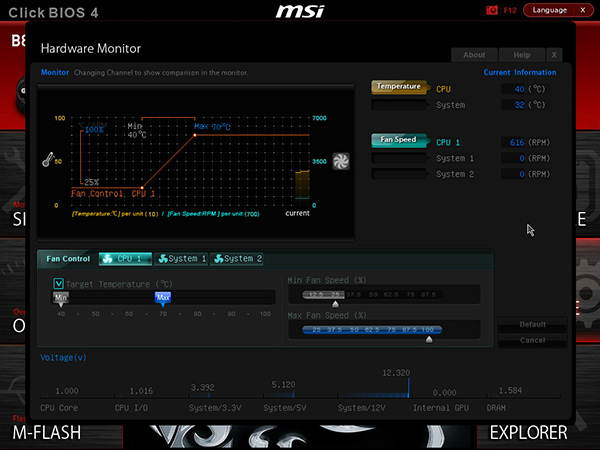Click the thermometer icon beside the graph

pos(47,159)
